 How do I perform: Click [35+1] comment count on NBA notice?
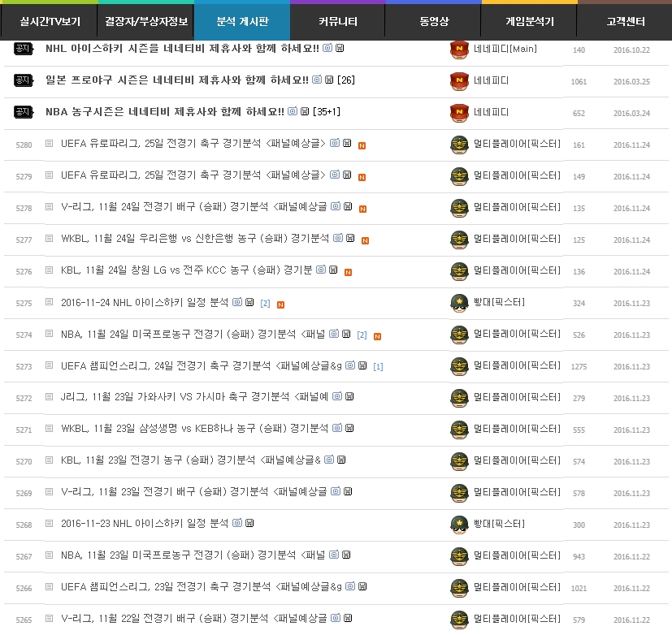(327, 112)
